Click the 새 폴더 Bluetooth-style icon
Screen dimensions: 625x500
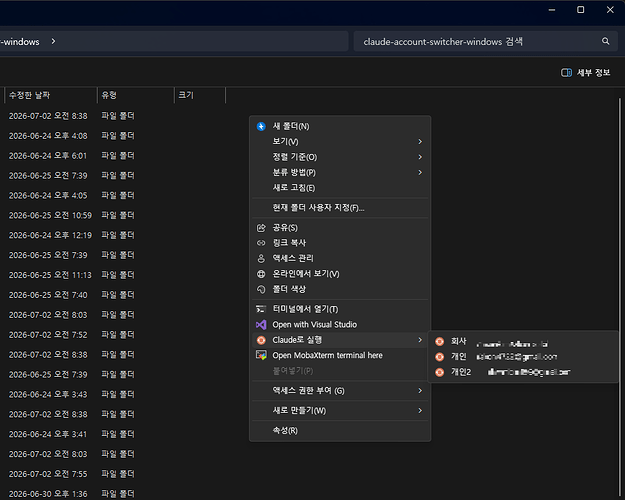(x=261, y=126)
